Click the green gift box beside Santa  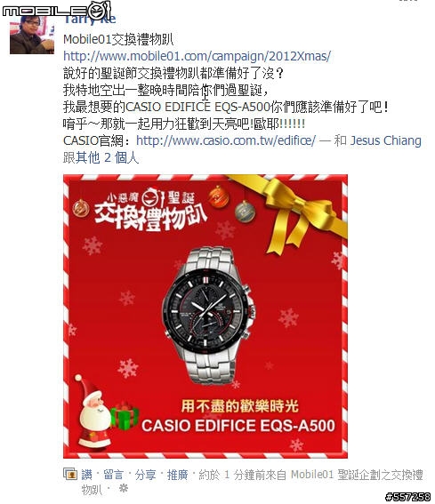coord(125,416)
